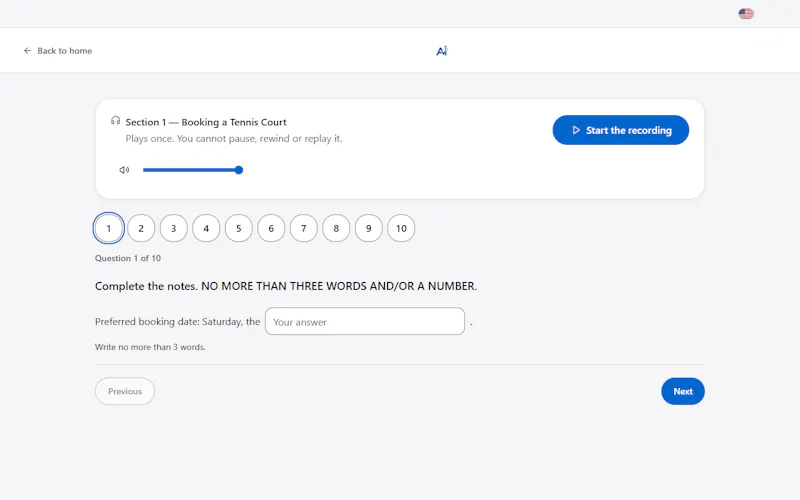
Task: Click the US flag language icon
Action: (x=746, y=14)
